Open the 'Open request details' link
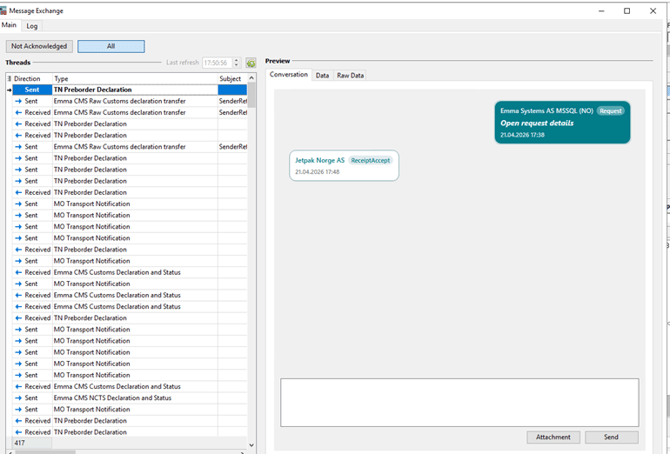Image resolution: width=670 pixels, height=454 pixels. 537,123
